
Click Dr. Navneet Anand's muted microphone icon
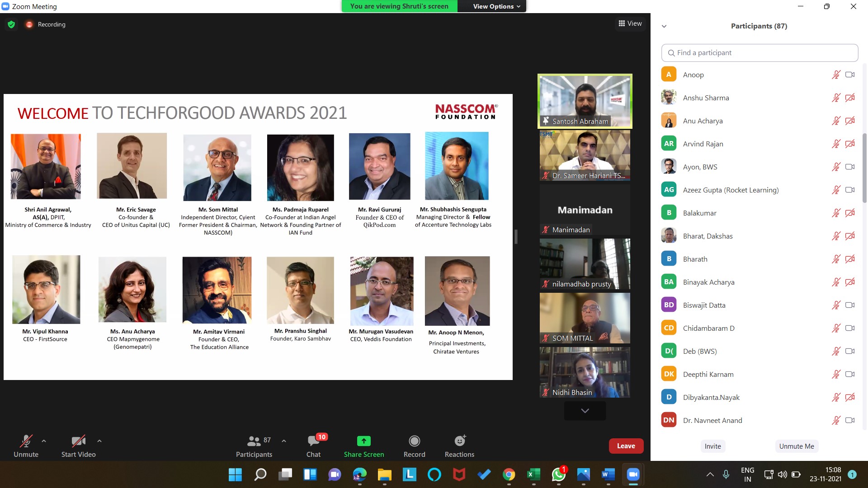836,420
